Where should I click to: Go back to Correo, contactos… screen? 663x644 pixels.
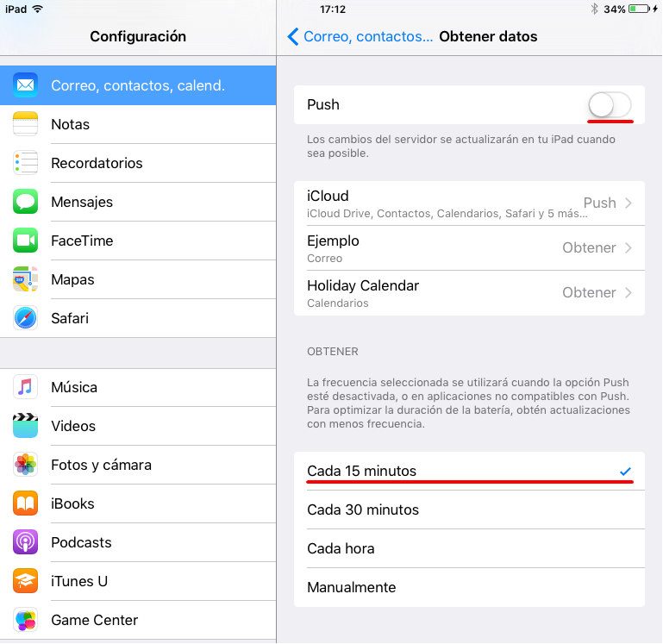point(360,36)
